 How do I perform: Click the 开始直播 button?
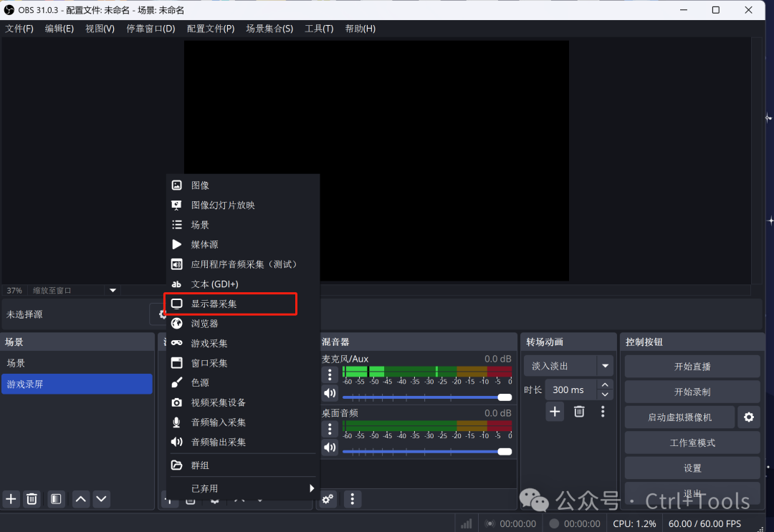(692, 366)
